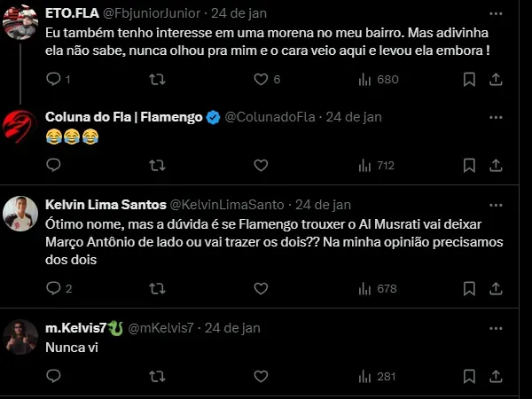Bookmark ETO.FLA's tweet

[466, 80]
